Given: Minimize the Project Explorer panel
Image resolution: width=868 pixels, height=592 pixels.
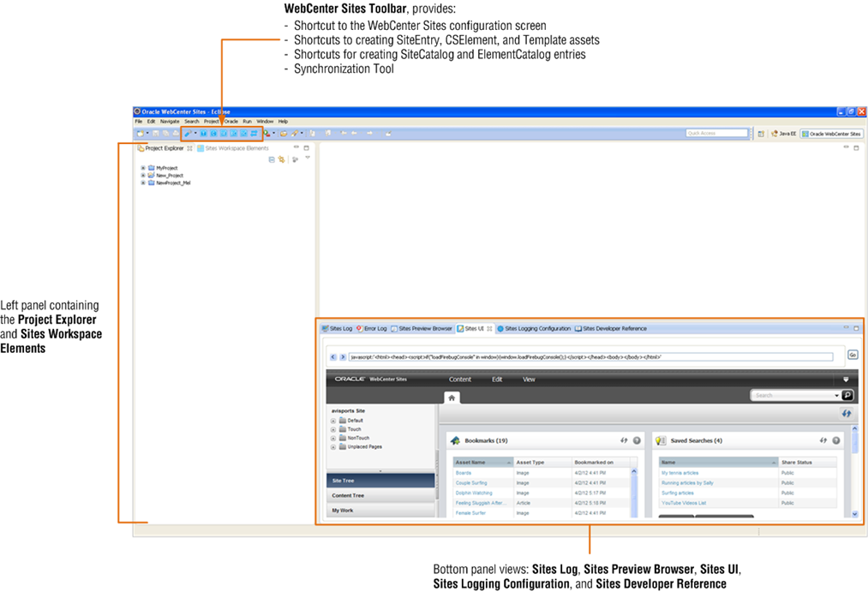Looking at the screenshot, I should (x=296, y=147).
